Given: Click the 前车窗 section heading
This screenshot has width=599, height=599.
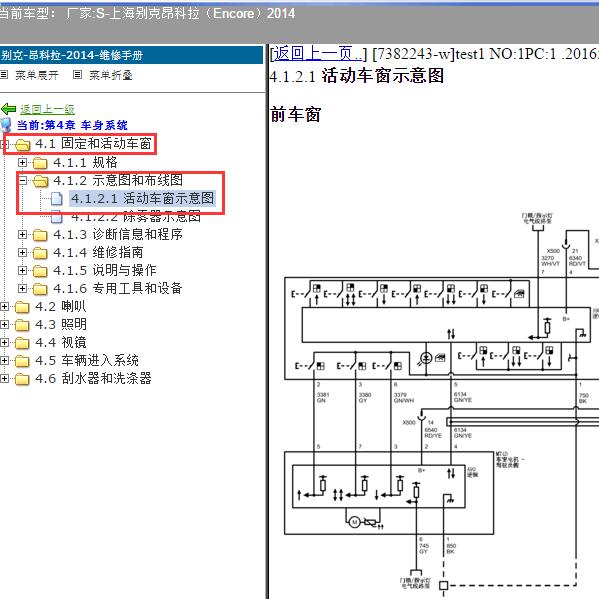Looking at the screenshot, I should click(x=296, y=115).
